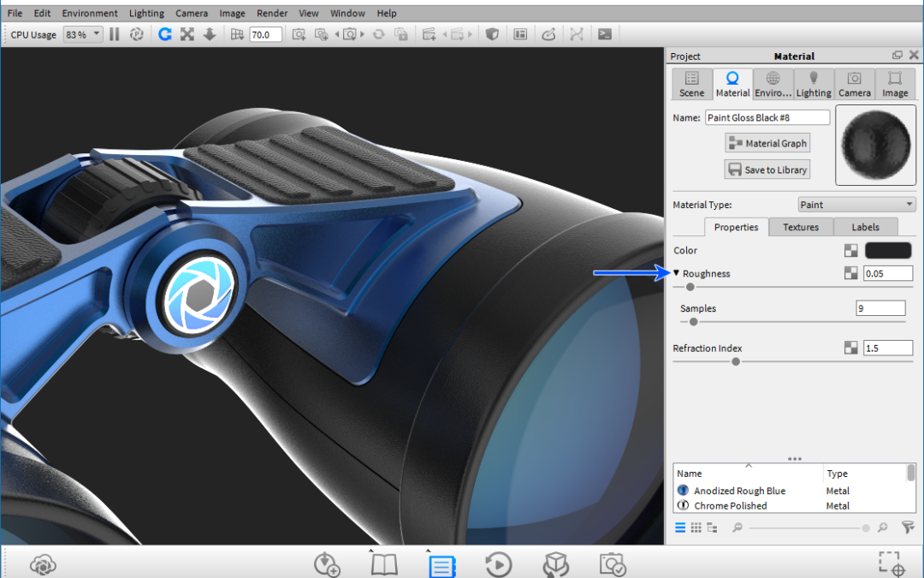This screenshot has height=578, width=924.
Task: Select Anodized Rough Blue material row
Action: pos(792,491)
